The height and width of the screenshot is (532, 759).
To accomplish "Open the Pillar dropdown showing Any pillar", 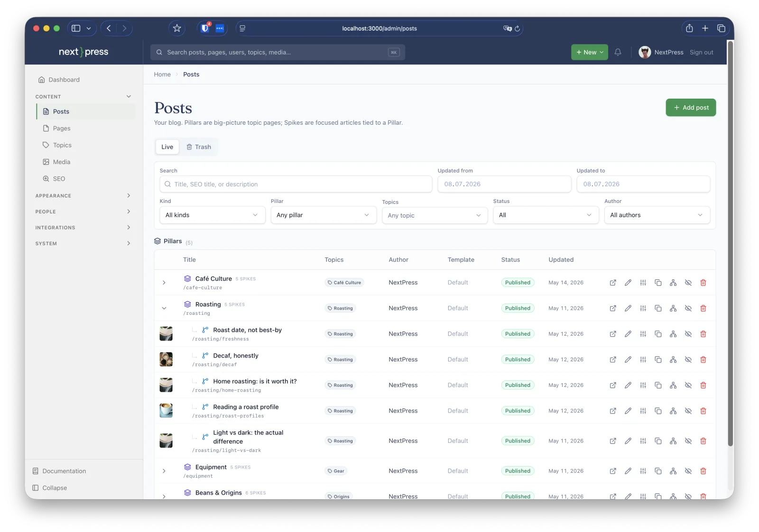I will 324,215.
